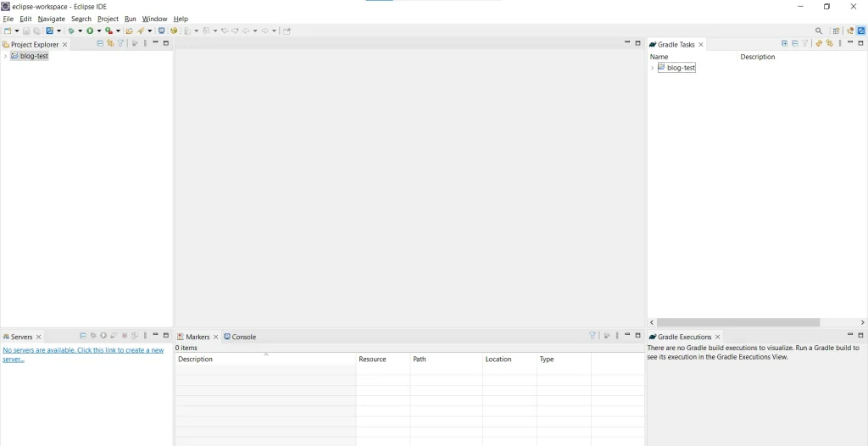Click the Open Perspective icon
This screenshot has height=446, width=868.
click(x=836, y=31)
